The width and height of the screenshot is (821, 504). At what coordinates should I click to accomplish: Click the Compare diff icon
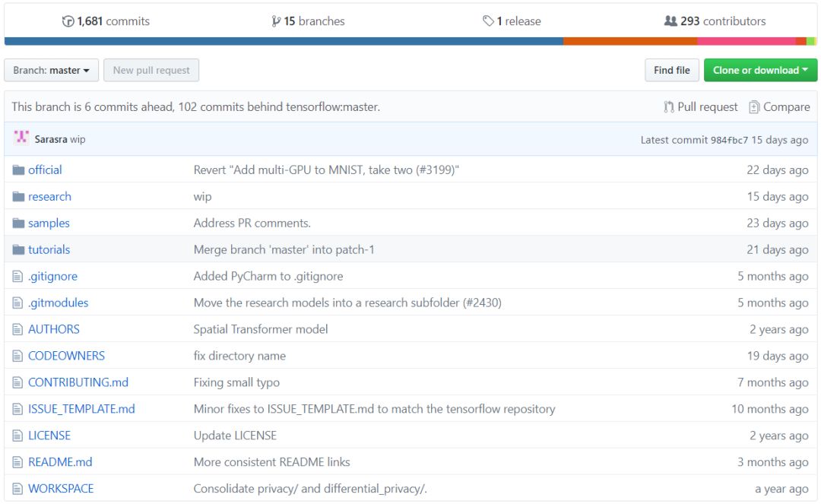(754, 107)
